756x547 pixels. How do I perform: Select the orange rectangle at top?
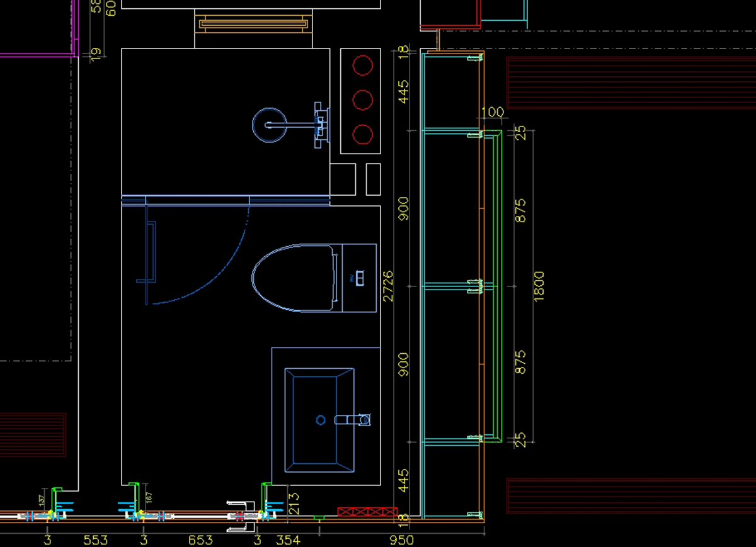click(253, 25)
